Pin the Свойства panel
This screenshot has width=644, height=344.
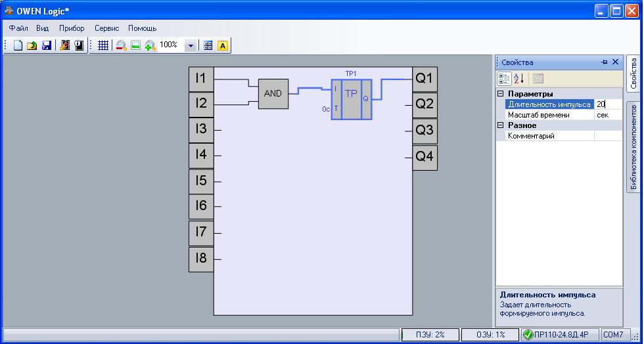click(604, 62)
